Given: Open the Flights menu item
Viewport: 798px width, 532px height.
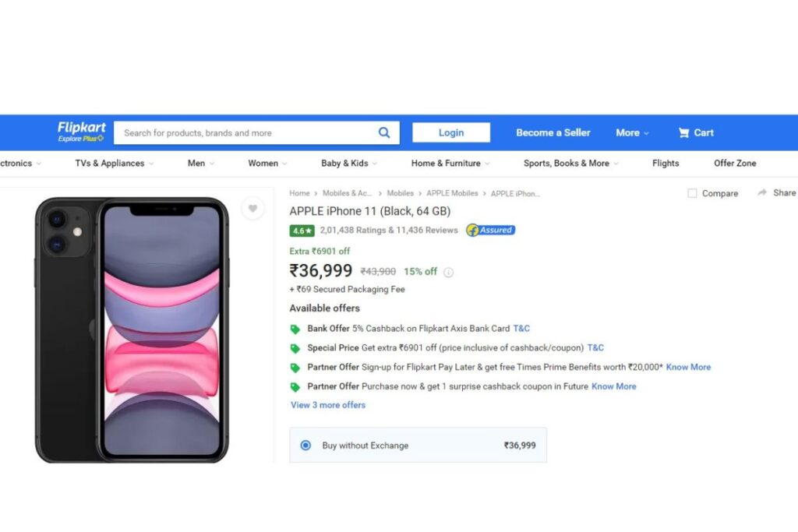Looking at the screenshot, I should 666,164.
